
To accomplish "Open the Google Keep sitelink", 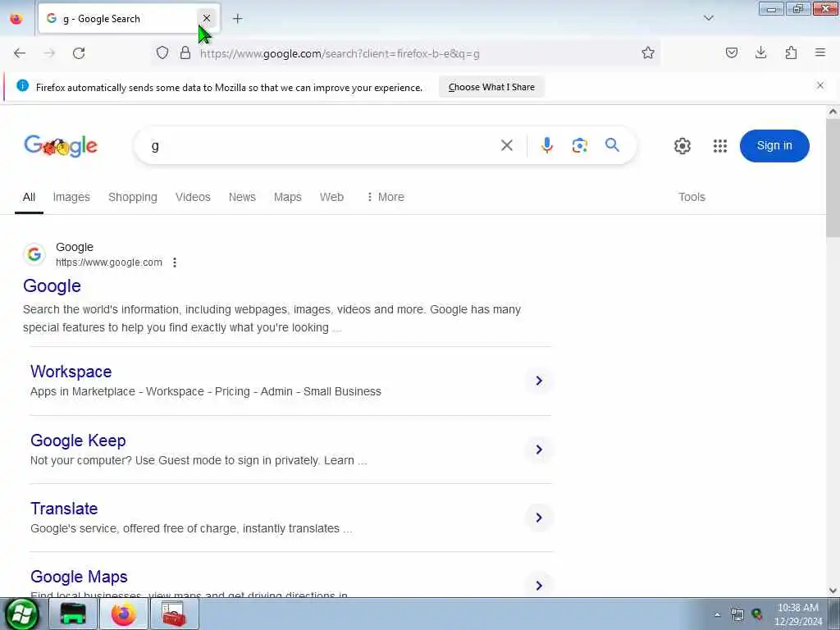I will 78,441.
